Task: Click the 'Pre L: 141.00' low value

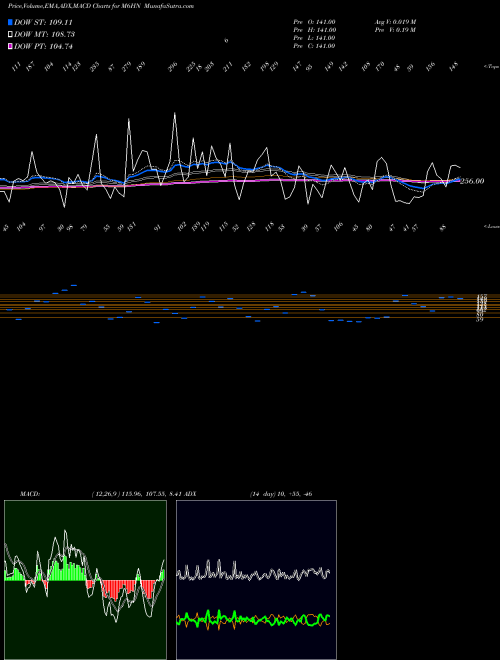Action: [314, 38]
